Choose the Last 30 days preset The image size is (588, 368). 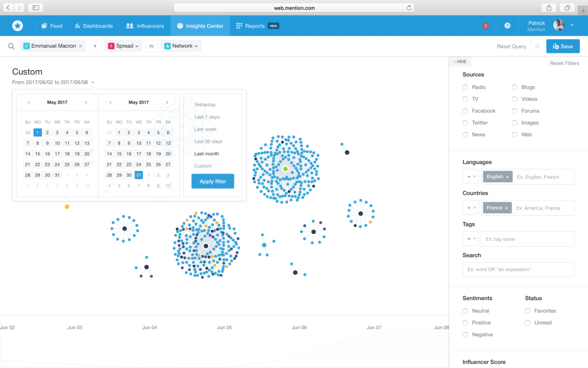point(208,141)
